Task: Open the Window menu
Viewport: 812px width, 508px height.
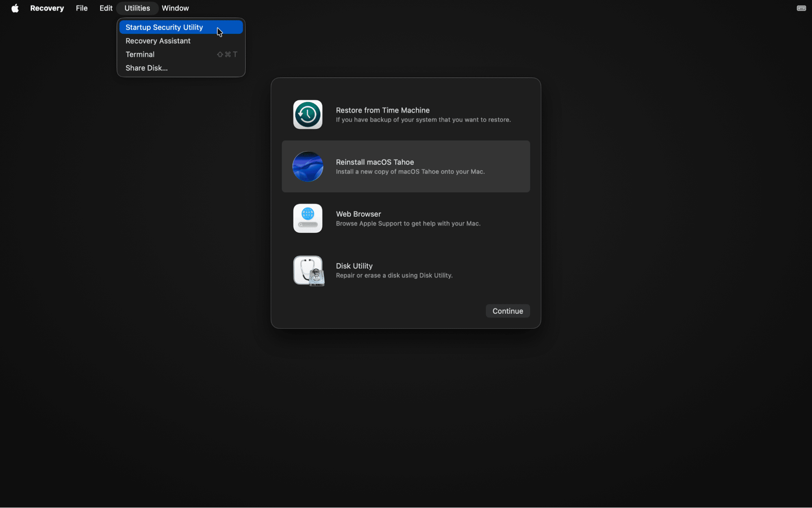Action: tap(175, 8)
